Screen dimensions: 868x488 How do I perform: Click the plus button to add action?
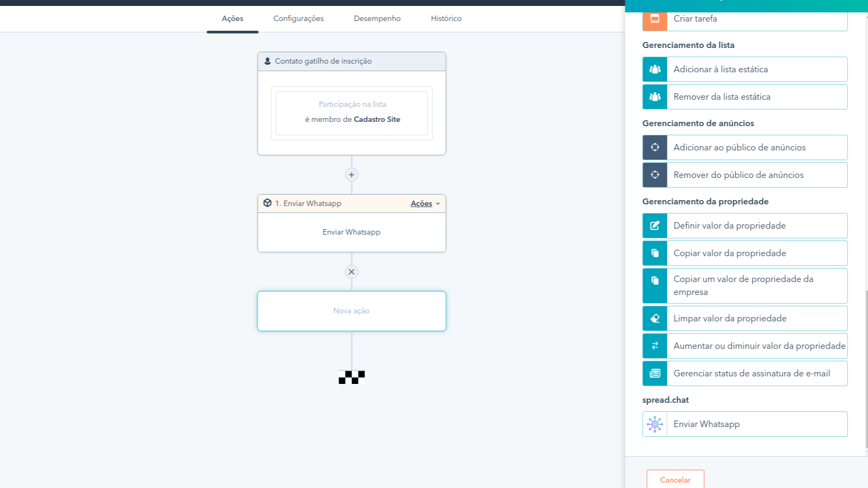(x=352, y=175)
